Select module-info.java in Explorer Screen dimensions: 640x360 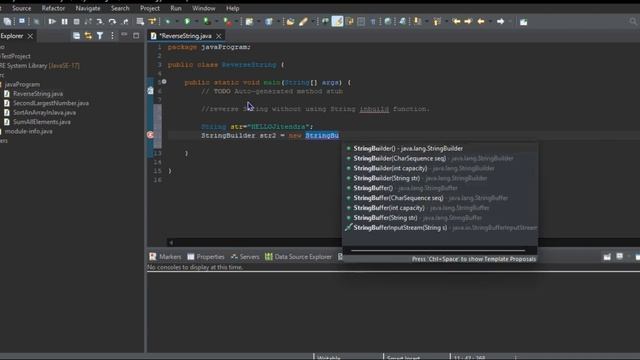pos(29,131)
